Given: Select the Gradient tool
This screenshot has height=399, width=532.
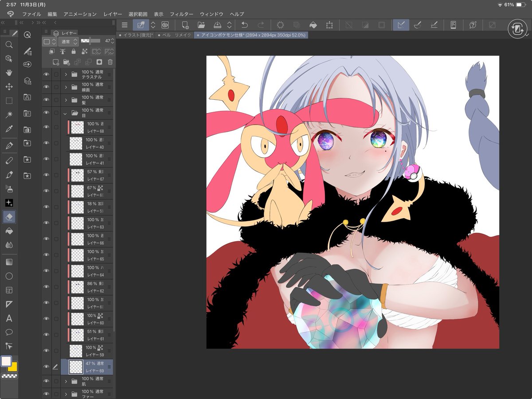Looking at the screenshot, I should point(9,262).
